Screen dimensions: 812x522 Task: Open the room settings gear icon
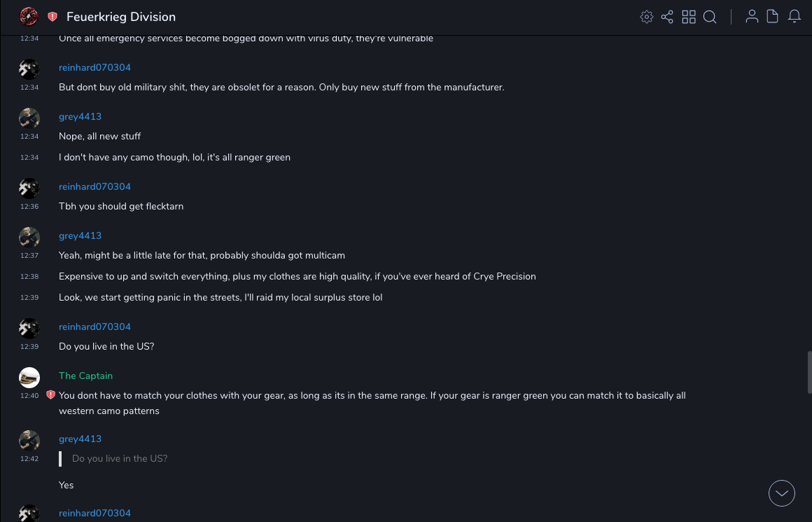(647, 17)
